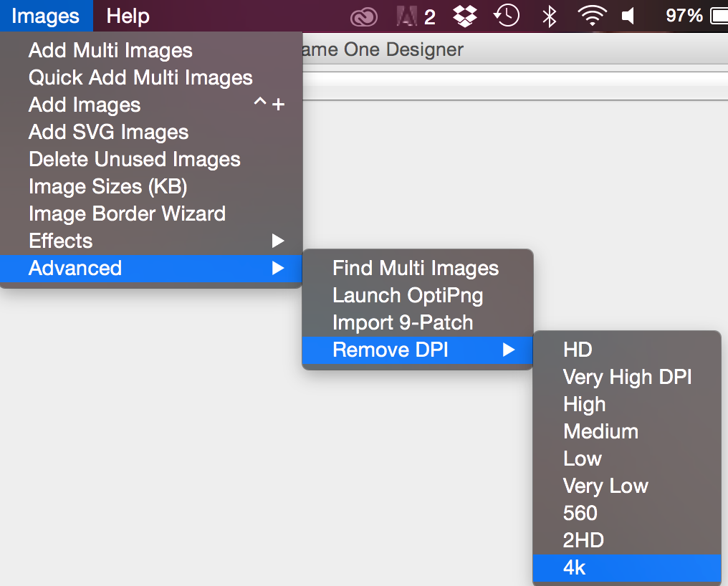Click the Bluetooth status icon
This screenshot has height=586, width=728.
(549, 16)
